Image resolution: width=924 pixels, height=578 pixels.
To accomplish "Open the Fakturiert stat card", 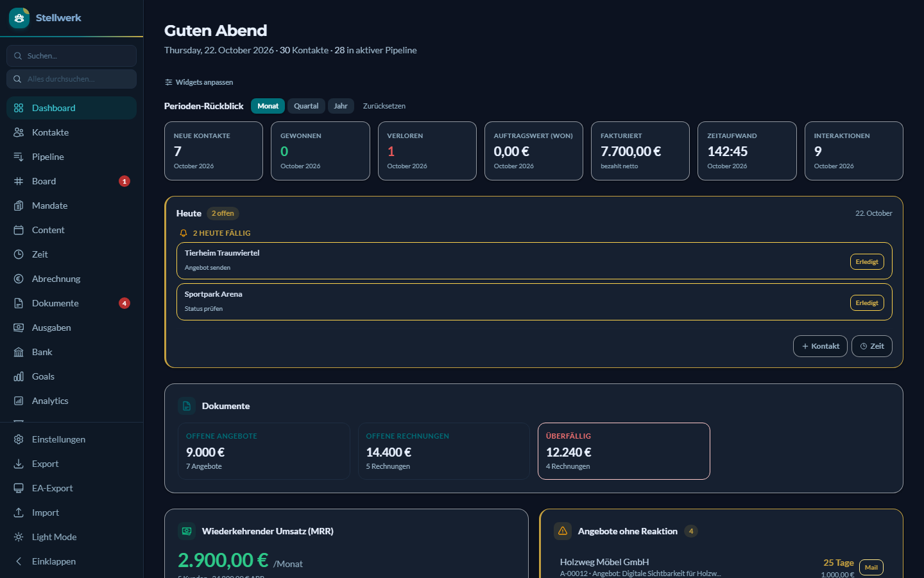I will (x=640, y=151).
